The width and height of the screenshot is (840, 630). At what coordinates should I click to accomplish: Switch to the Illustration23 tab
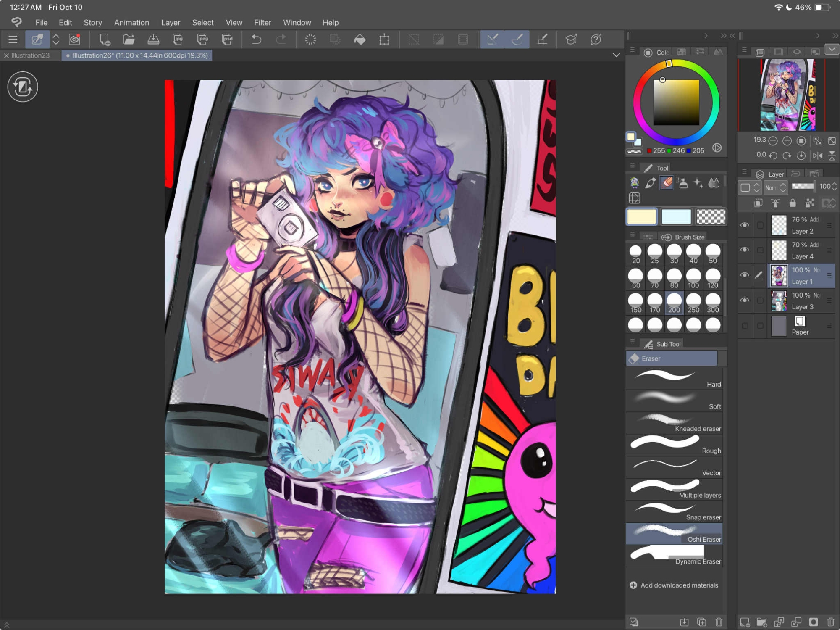coord(30,55)
